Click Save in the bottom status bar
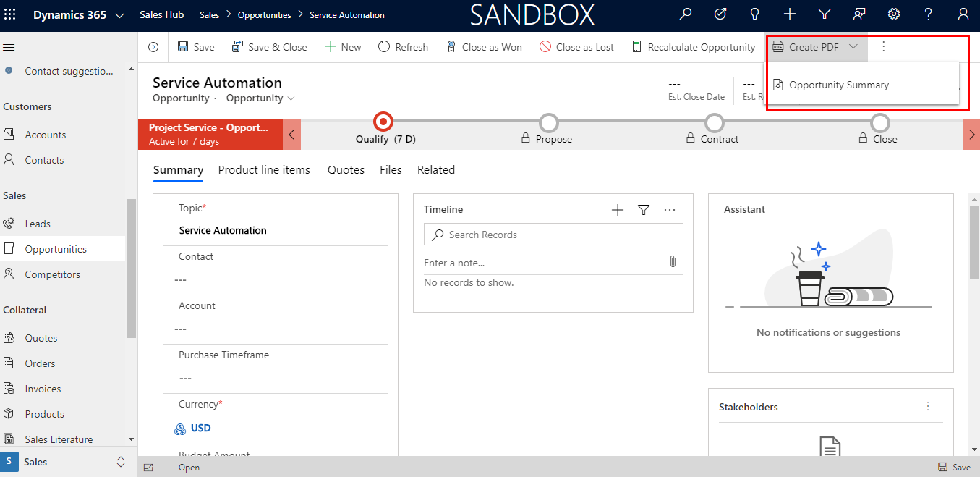Image resolution: width=980 pixels, height=477 pixels. click(x=954, y=468)
